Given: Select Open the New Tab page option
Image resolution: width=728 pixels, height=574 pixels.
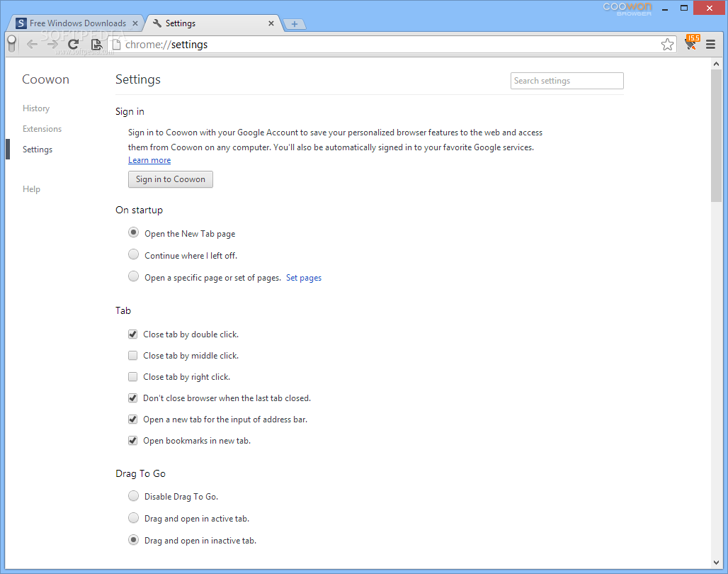Looking at the screenshot, I should 134,232.
